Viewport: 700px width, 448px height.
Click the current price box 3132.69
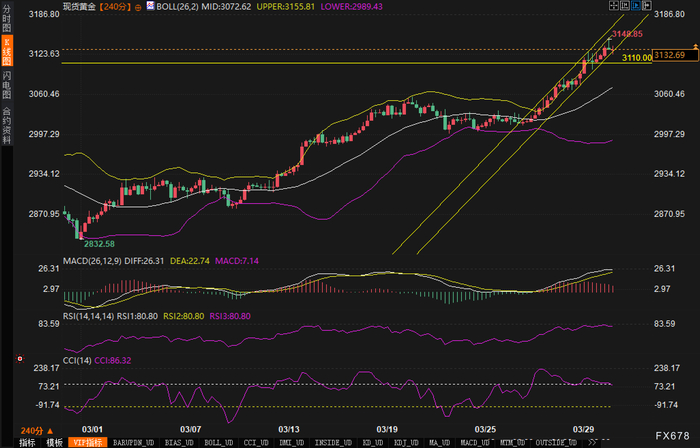pos(675,55)
